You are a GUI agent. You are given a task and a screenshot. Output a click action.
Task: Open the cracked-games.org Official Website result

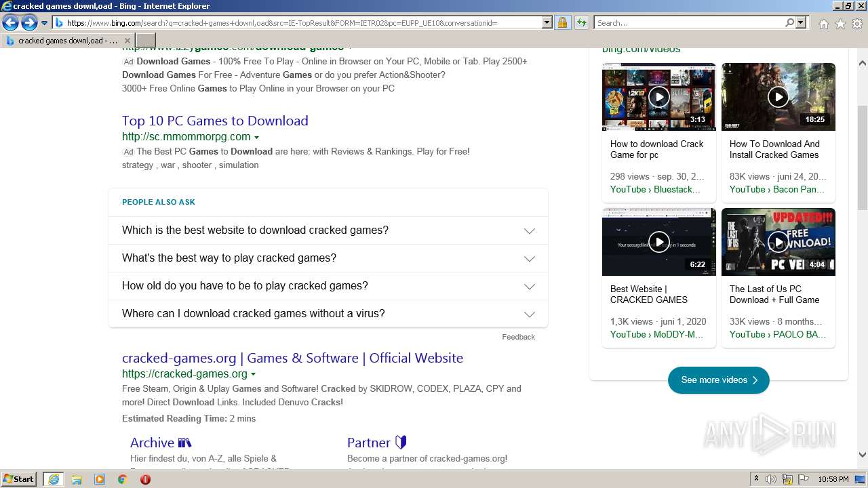point(292,358)
